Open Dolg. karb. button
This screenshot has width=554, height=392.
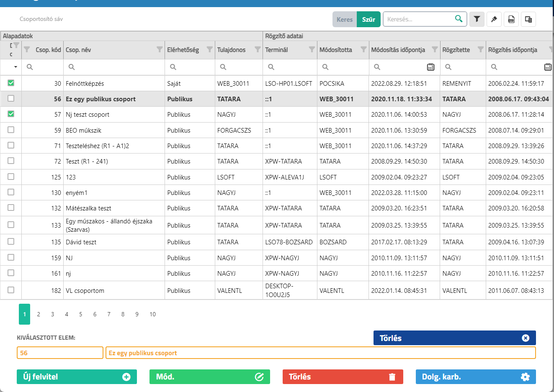point(476,377)
